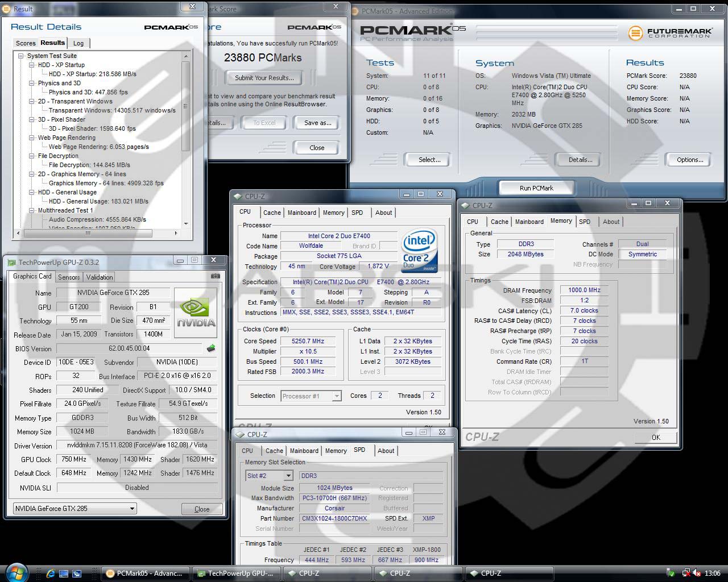Collapse the Web Page Rendering node
The height and width of the screenshot is (582, 728).
tap(32, 138)
